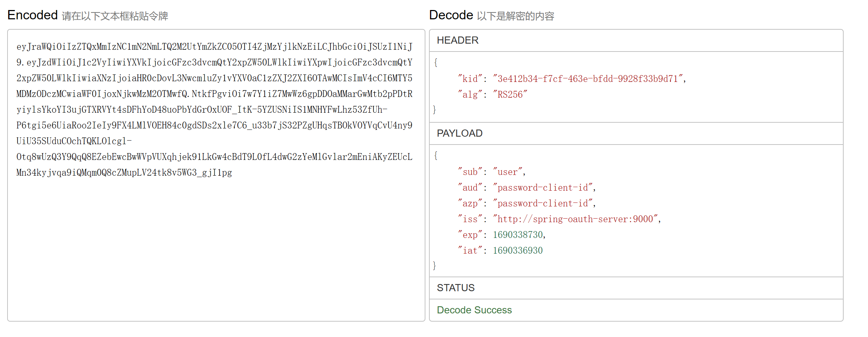Click the "alg" key in header JSON
Viewport: 868px width, 337px height.
[470, 94]
